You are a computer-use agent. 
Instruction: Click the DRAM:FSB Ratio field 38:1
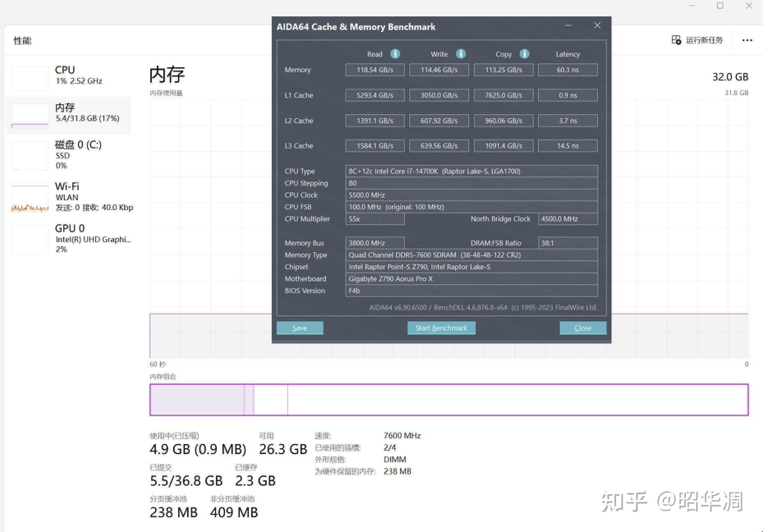tap(568, 243)
